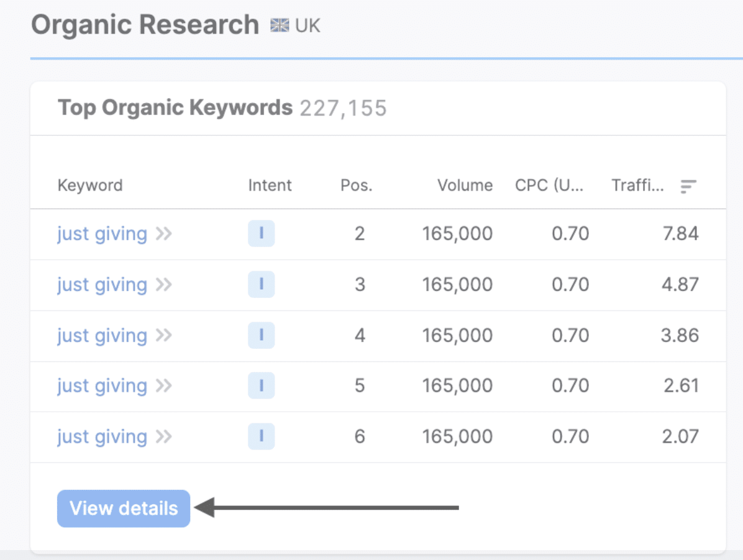
Task: Click the intent badge I in traffic 3.86 row
Action: pos(261,335)
